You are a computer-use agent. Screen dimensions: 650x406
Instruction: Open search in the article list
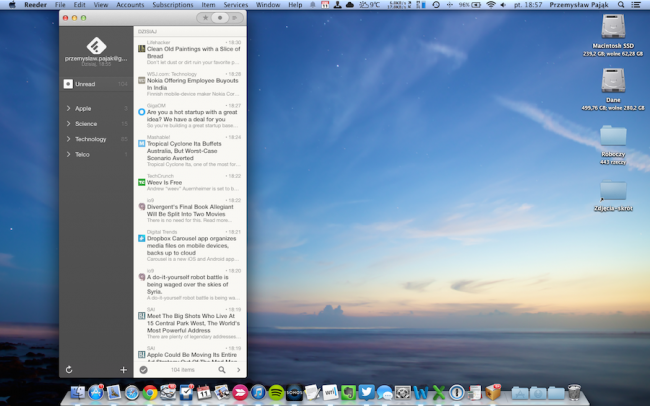[x=222, y=370]
